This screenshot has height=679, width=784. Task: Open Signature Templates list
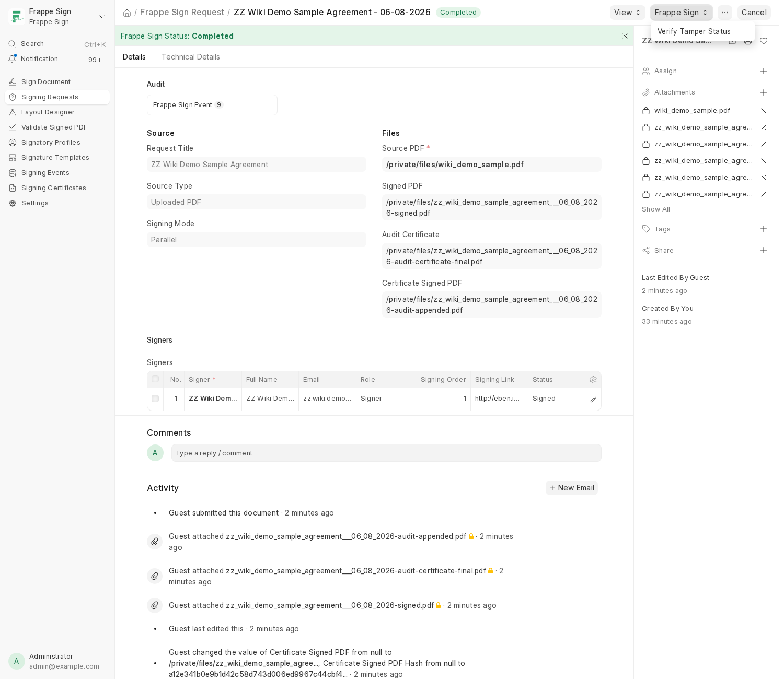(x=57, y=158)
